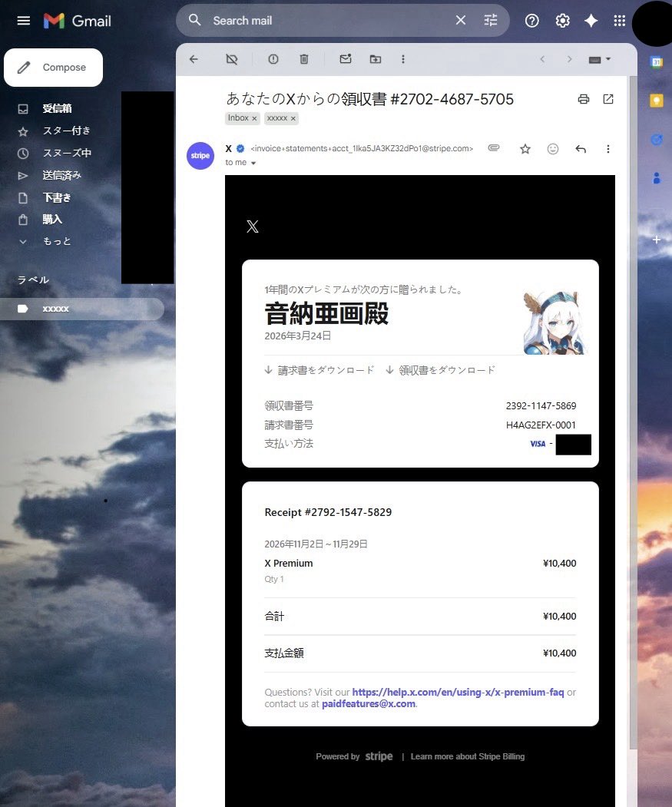The height and width of the screenshot is (807, 672).
Task: Open スター付き starred folder
Action: pyautogui.click(x=66, y=131)
